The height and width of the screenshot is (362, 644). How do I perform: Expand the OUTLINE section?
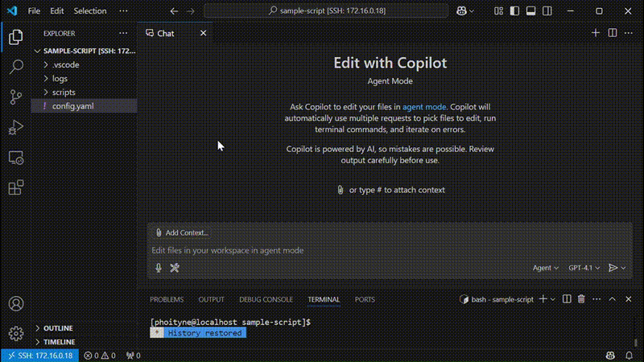[x=85, y=328]
